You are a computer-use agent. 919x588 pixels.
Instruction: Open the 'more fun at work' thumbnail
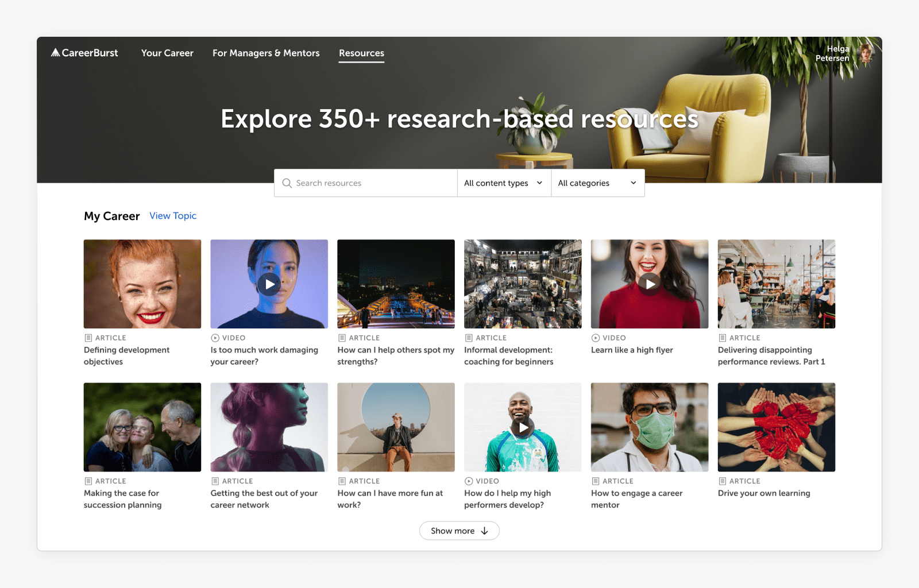(396, 427)
